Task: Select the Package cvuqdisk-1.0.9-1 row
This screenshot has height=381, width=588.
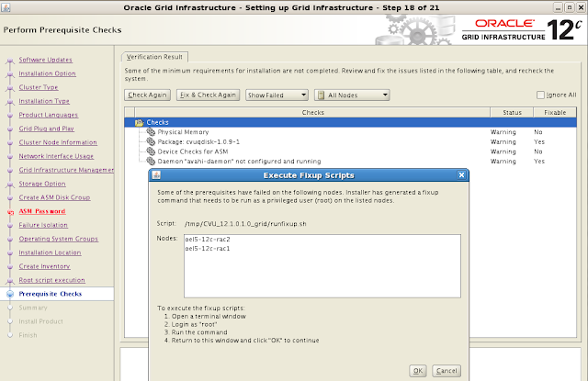Action: tap(350, 141)
